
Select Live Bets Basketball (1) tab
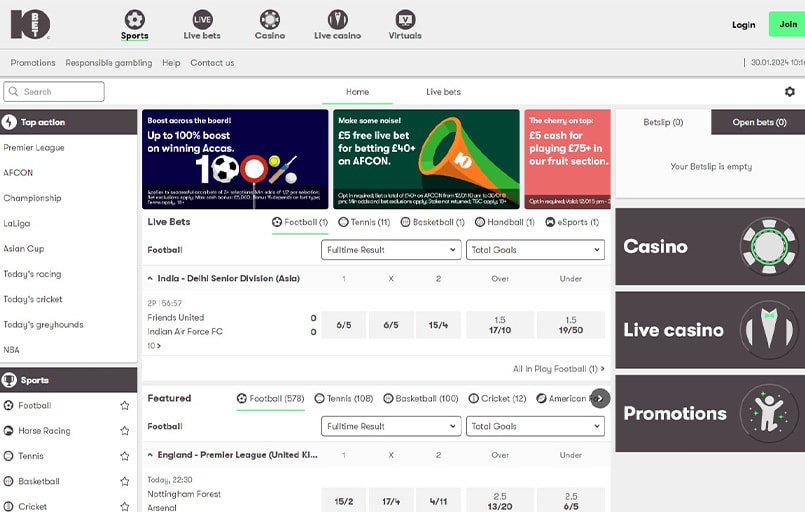click(x=433, y=222)
